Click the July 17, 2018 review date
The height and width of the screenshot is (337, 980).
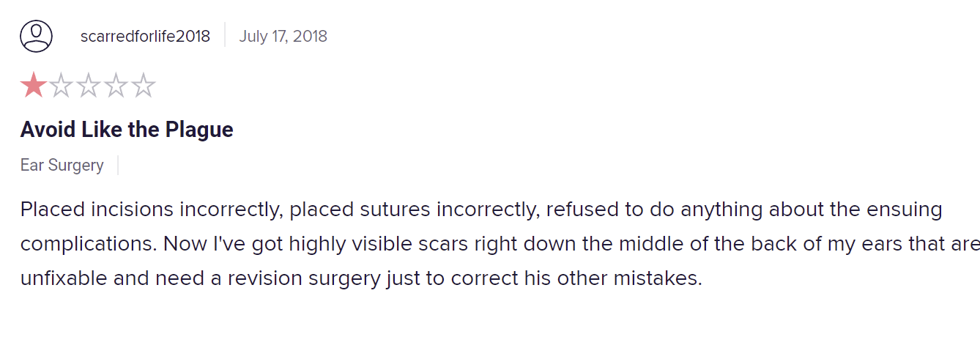pos(283,36)
